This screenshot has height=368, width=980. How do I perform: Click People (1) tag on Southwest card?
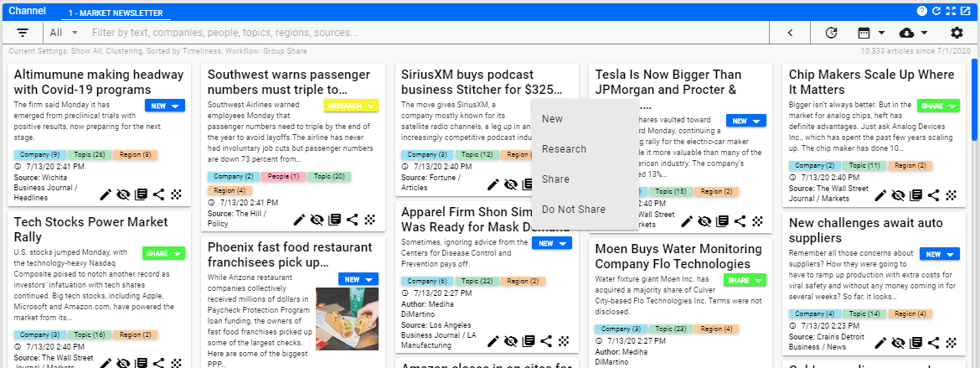(x=283, y=177)
